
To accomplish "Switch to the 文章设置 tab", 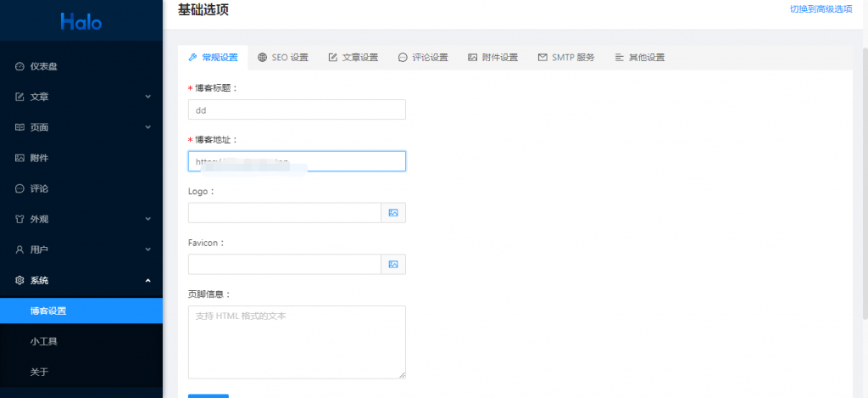I will point(353,57).
